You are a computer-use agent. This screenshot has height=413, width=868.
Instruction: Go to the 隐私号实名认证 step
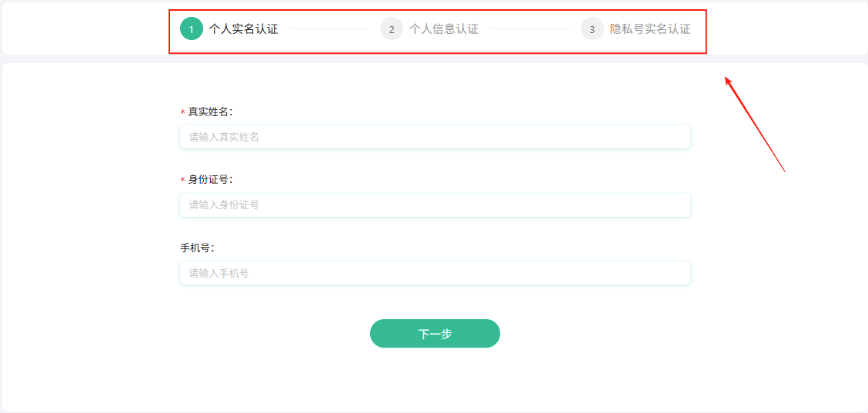click(x=649, y=29)
